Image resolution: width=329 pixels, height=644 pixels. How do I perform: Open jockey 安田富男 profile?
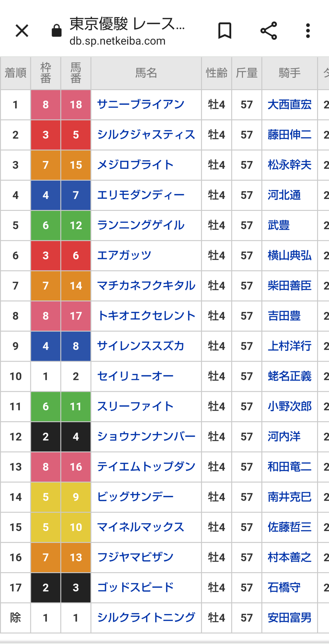pos(289,618)
